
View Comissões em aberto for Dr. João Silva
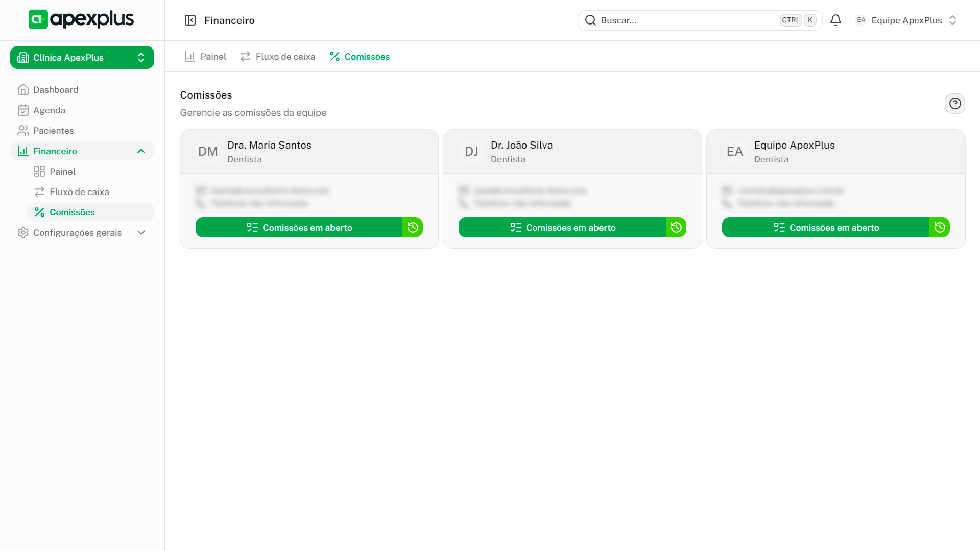pos(562,228)
